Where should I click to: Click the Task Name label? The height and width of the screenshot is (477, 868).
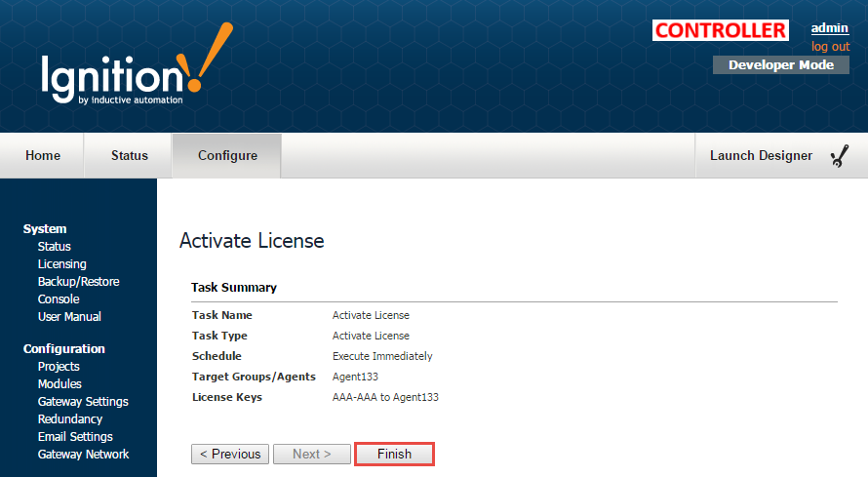click(222, 315)
